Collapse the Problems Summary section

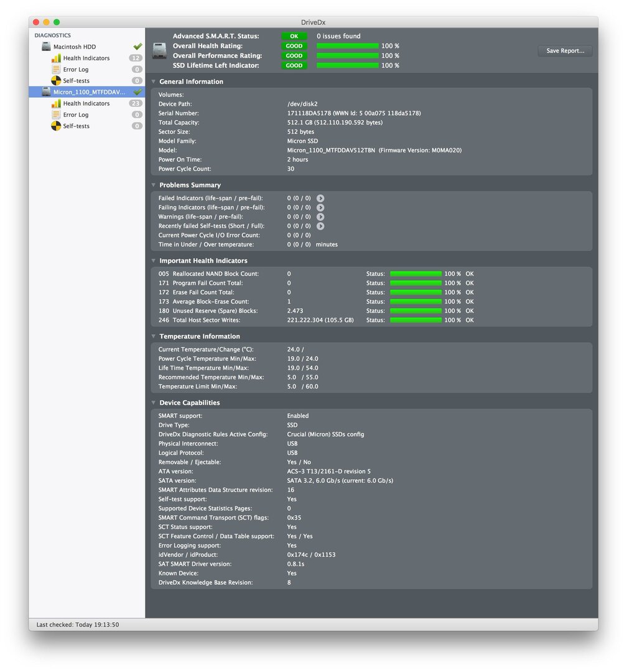coord(154,185)
